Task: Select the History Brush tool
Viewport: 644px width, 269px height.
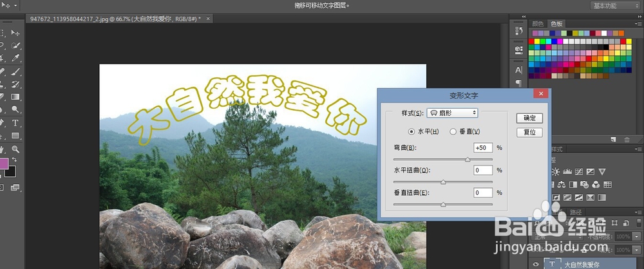Action: point(15,84)
